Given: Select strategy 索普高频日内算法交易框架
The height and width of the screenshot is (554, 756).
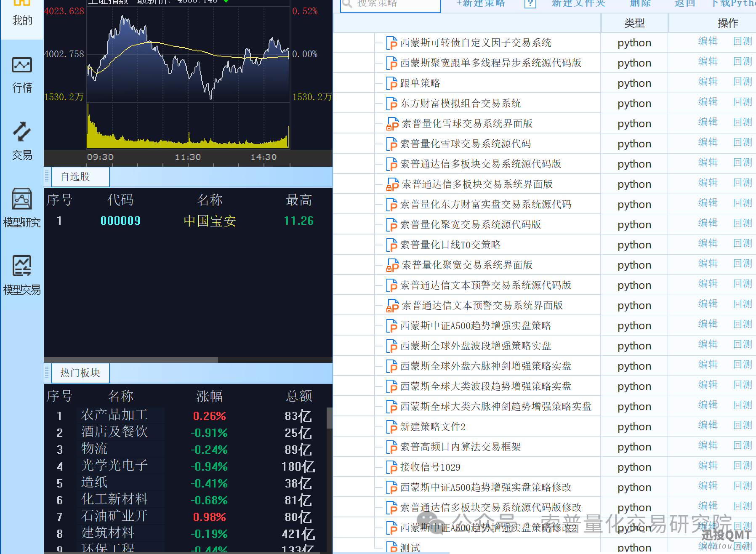Looking at the screenshot, I should 460,447.
